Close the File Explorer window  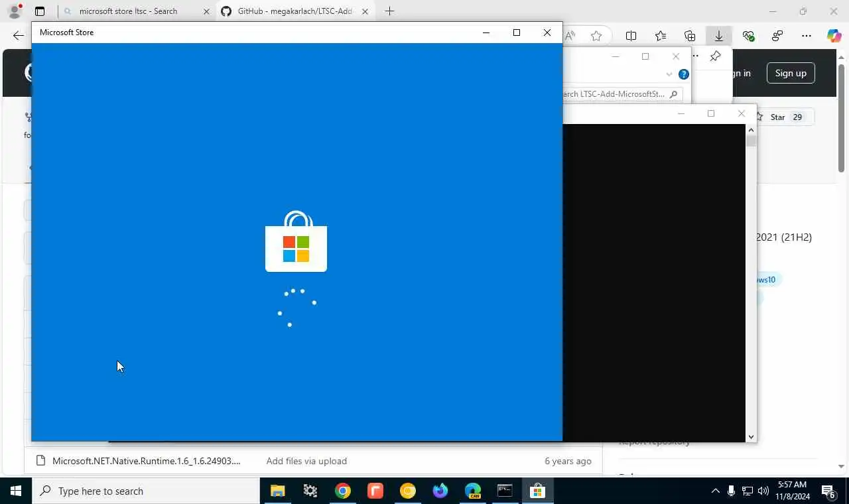pos(676,56)
